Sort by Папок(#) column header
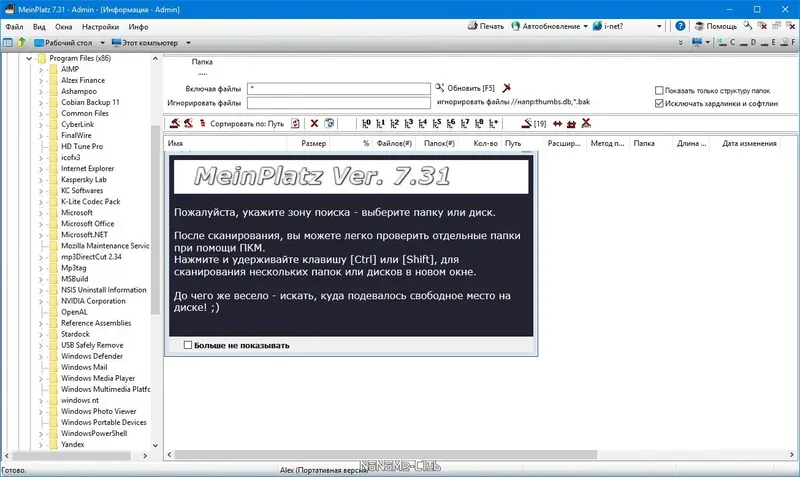This screenshot has height=477, width=800. coord(439,143)
